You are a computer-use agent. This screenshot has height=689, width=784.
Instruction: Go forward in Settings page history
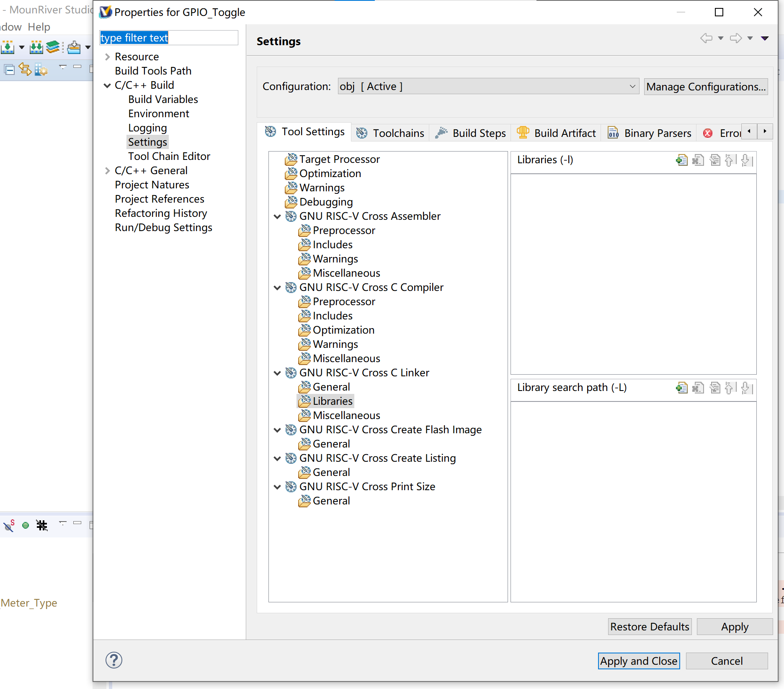tap(736, 38)
